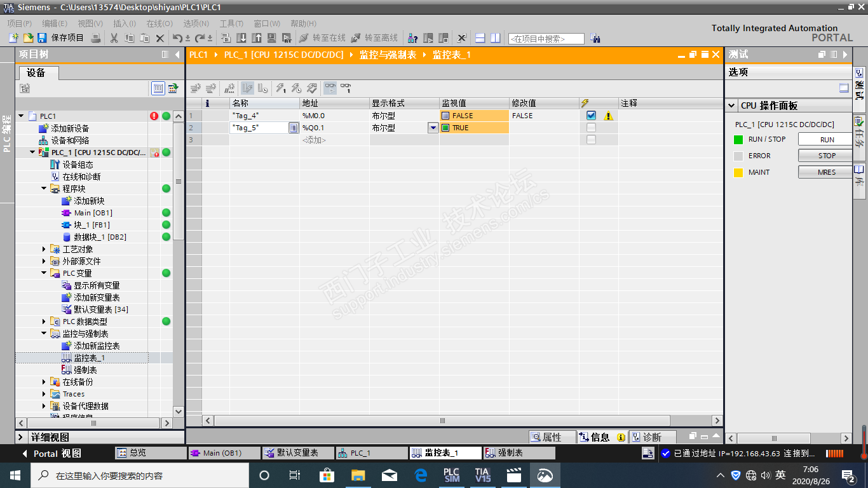Expand the 外部源文件 folder
868x488 pixels.
44,261
